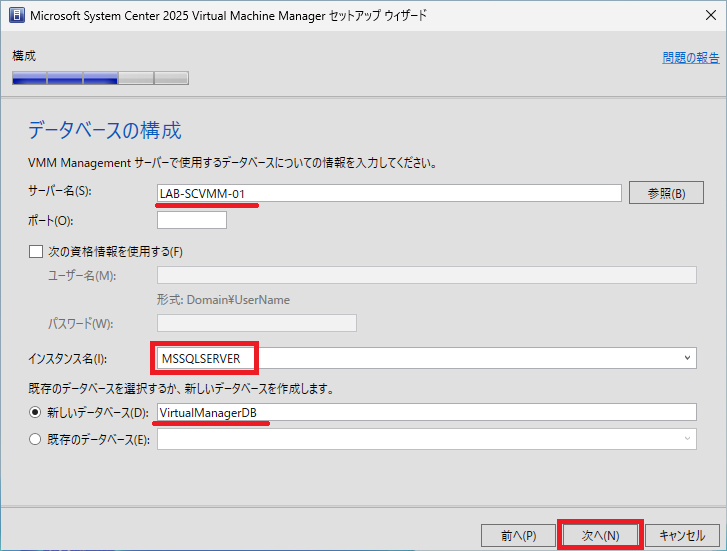Screen dimensions: 727x551
Task: Click the インスタンス名 combo box showing MSSQLSERVER
Action: tap(427, 358)
